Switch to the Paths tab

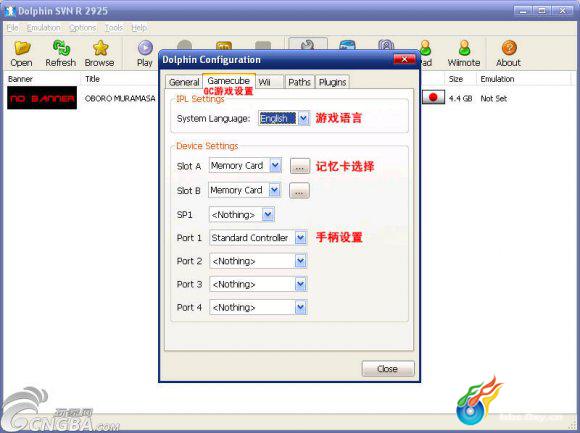coord(299,82)
